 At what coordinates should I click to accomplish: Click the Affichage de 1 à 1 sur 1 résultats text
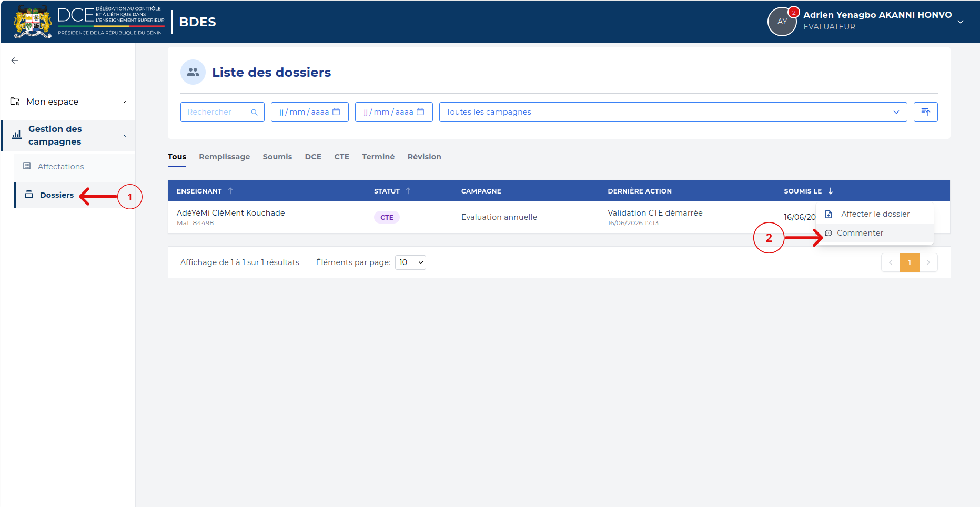point(240,262)
